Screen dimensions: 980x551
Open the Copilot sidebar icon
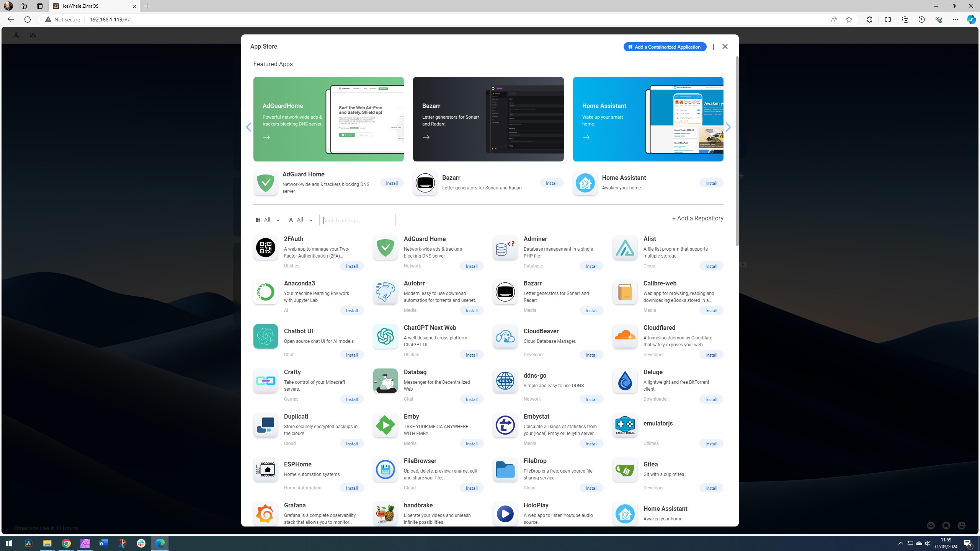[971, 20]
